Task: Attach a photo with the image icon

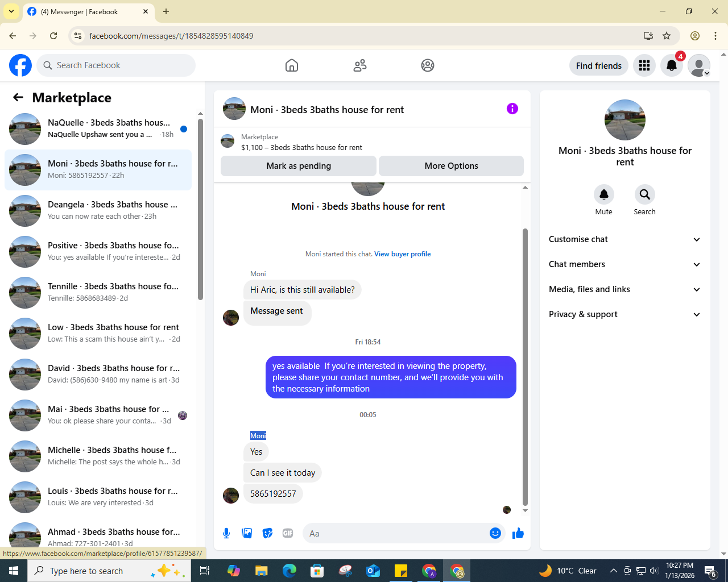Action: click(x=247, y=533)
